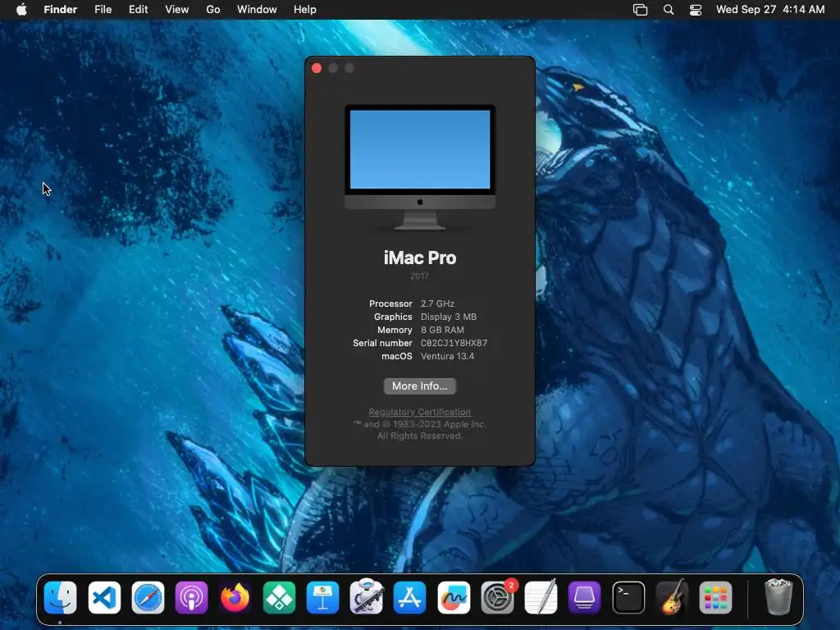Open the Trash in the Dock
The image size is (840, 630).
pos(778,597)
